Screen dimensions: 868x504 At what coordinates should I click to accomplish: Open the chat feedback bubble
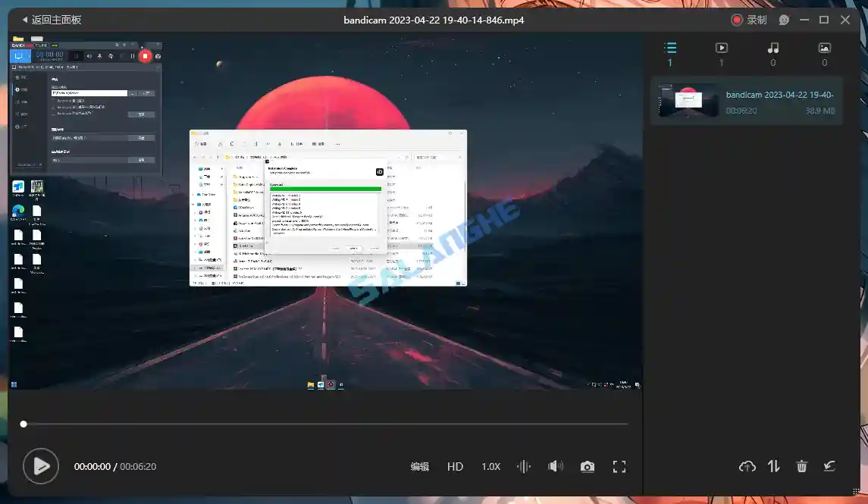pos(783,19)
